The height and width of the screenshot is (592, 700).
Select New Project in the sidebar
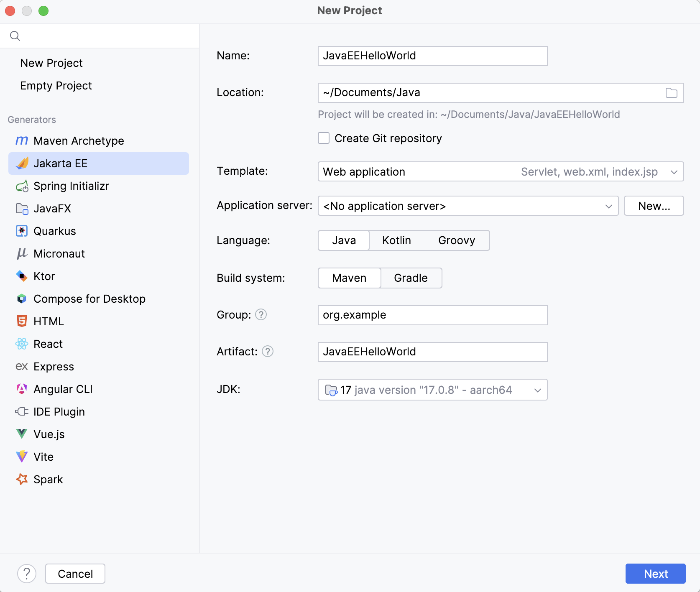click(51, 63)
